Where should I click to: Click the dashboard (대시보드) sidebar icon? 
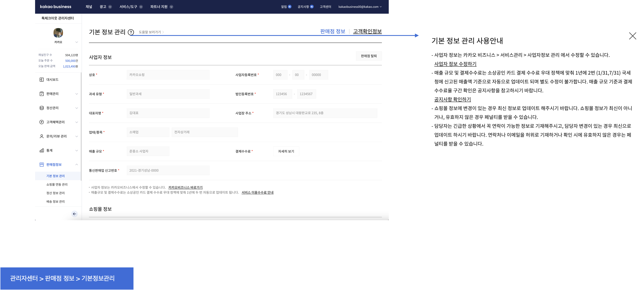point(42,79)
